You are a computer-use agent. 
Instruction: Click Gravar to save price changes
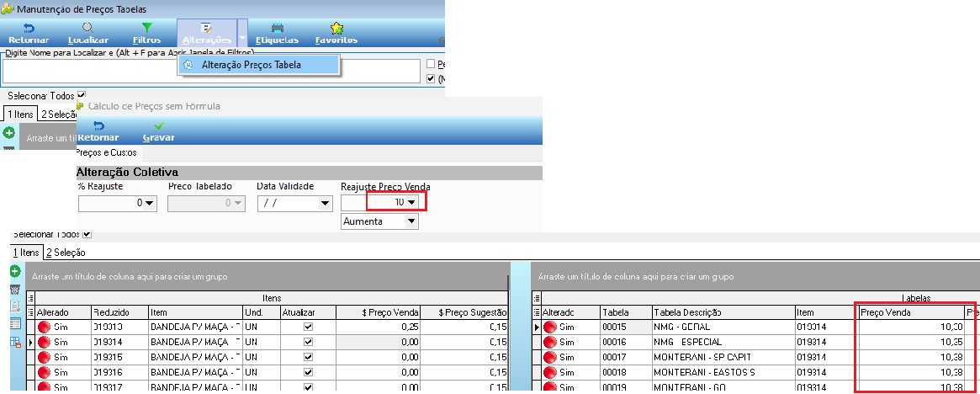159,131
